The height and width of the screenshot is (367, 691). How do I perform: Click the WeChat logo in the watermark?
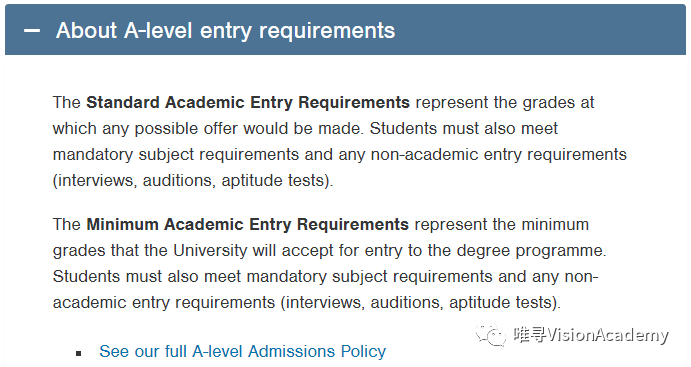pos(490,334)
